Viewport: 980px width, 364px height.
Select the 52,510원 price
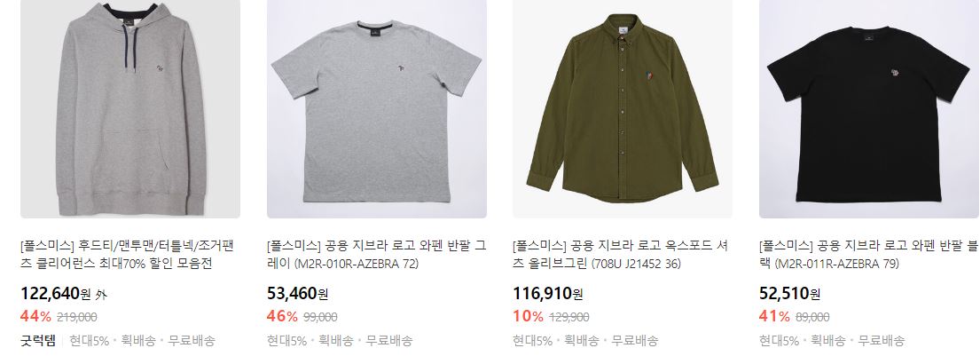(x=789, y=293)
